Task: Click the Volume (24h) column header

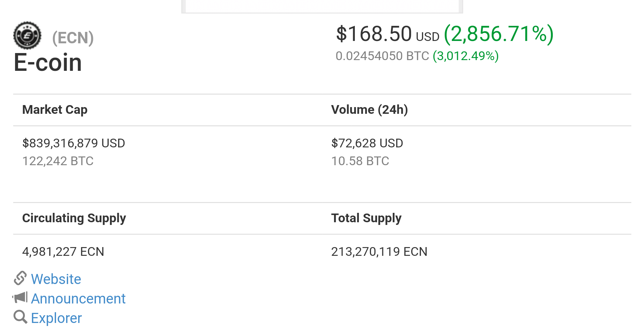Action: 369,110
